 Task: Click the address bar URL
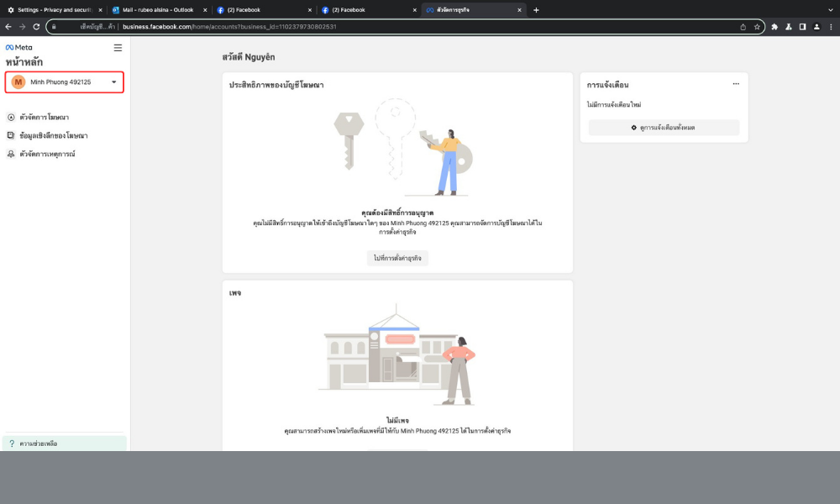tap(229, 27)
